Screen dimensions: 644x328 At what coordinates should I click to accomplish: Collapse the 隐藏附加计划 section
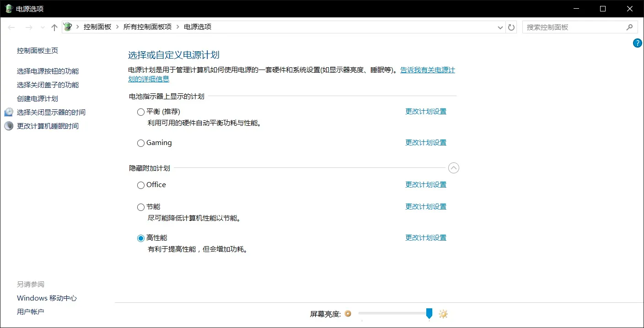click(x=454, y=168)
